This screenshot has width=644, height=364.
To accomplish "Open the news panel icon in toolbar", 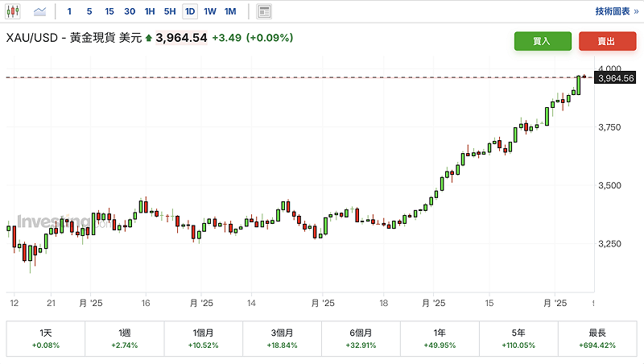I will tap(264, 11).
